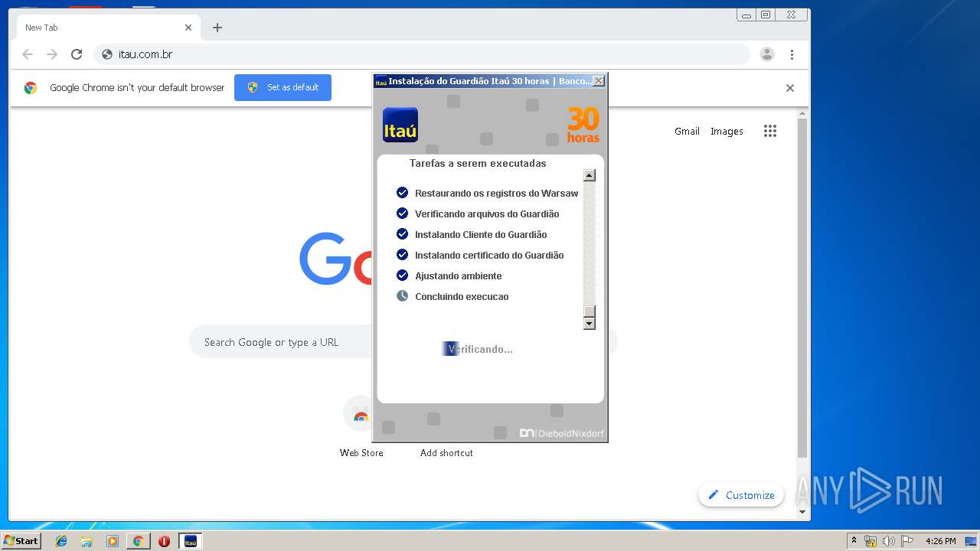Click the volume speaker tray icon
Image resolution: width=980 pixels, height=551 pixels.
pos(888,541)
